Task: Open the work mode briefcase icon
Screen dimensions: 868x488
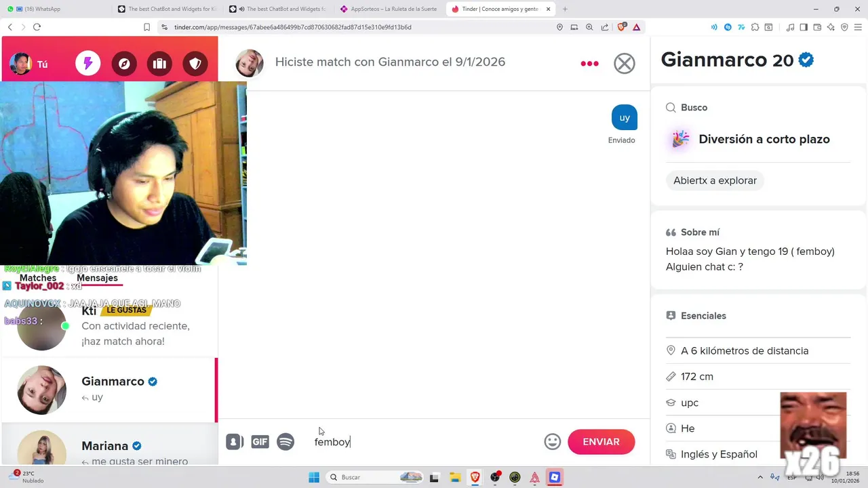Action: tap(159, 64)
